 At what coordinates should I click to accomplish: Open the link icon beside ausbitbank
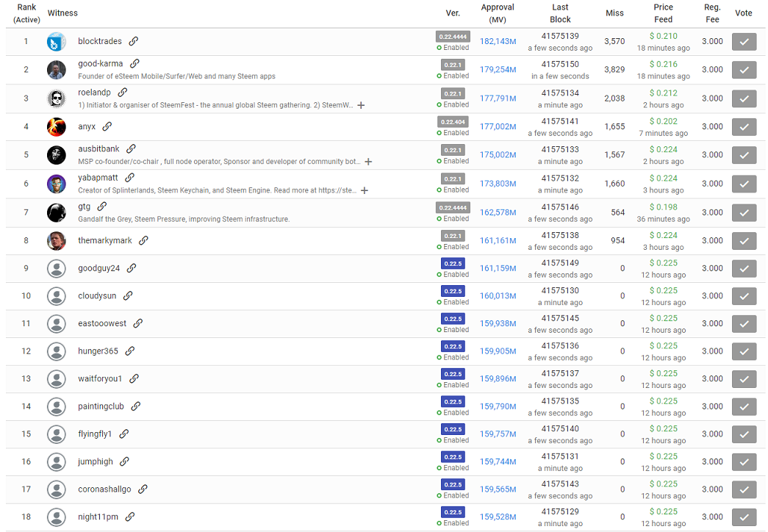pyautogui.click(x=131, y=149)
